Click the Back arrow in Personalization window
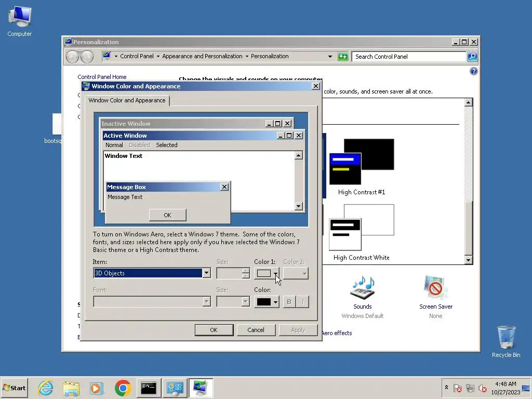Image resolution: width=532 pixels, height=399 pixels. 72,57
